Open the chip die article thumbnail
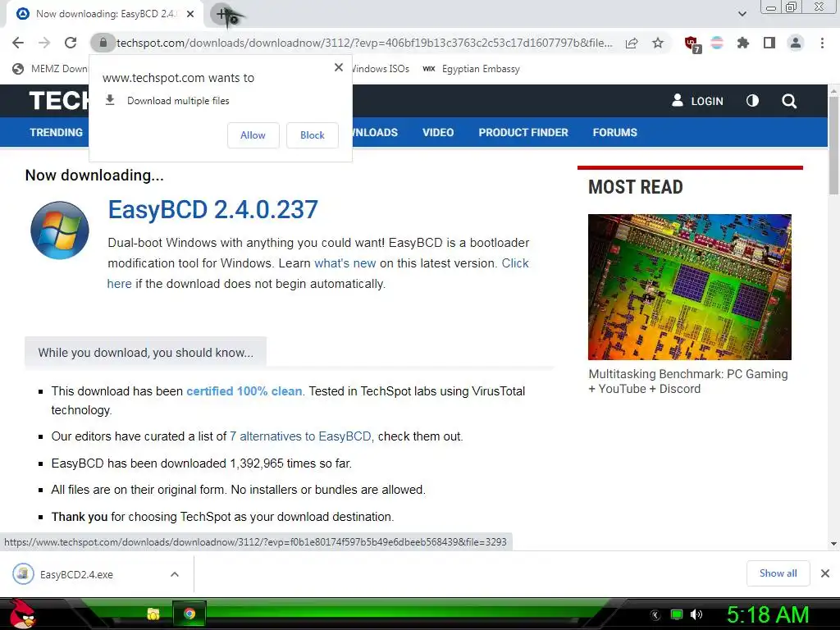This screenshot has height=630, width=840. (x=689, y=287)
